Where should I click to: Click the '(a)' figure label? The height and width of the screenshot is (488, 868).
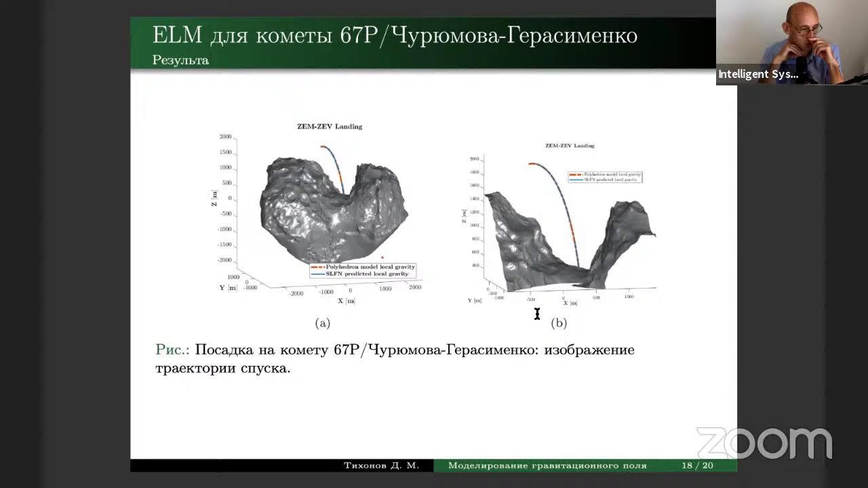323,323
